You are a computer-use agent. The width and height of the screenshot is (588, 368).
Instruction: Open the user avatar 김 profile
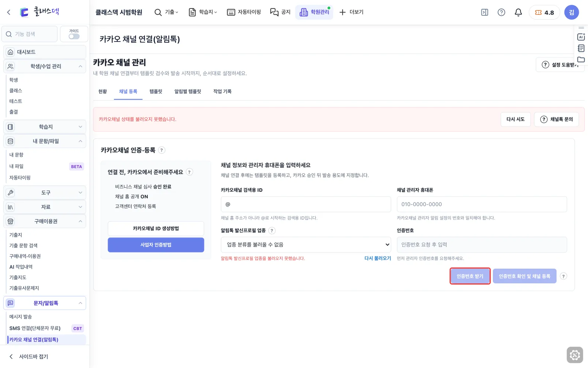[571, 13]
